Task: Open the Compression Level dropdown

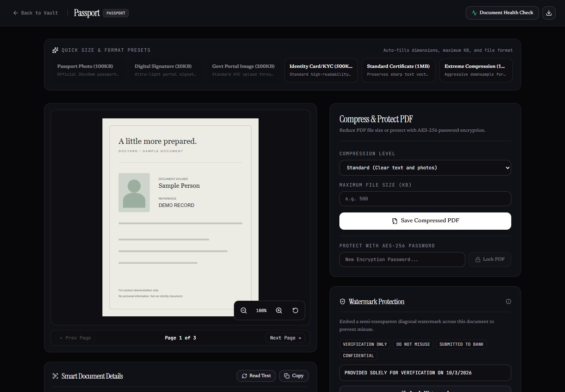Action: 425,168
